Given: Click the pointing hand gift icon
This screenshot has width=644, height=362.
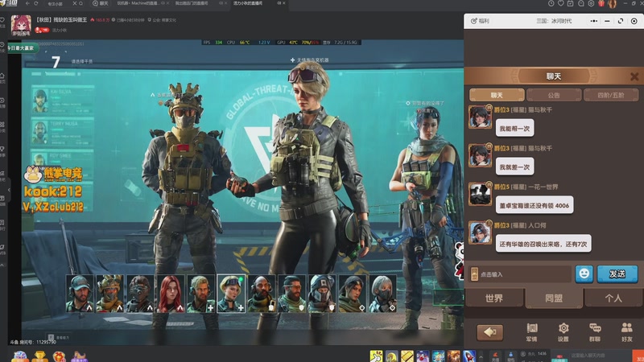Looking at the screenshot, I should [376, 356].
